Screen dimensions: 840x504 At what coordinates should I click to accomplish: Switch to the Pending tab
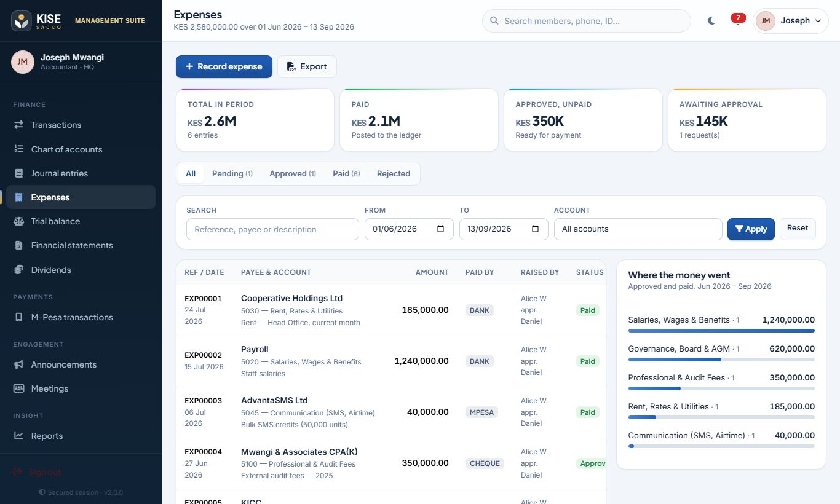click(232, 173)
